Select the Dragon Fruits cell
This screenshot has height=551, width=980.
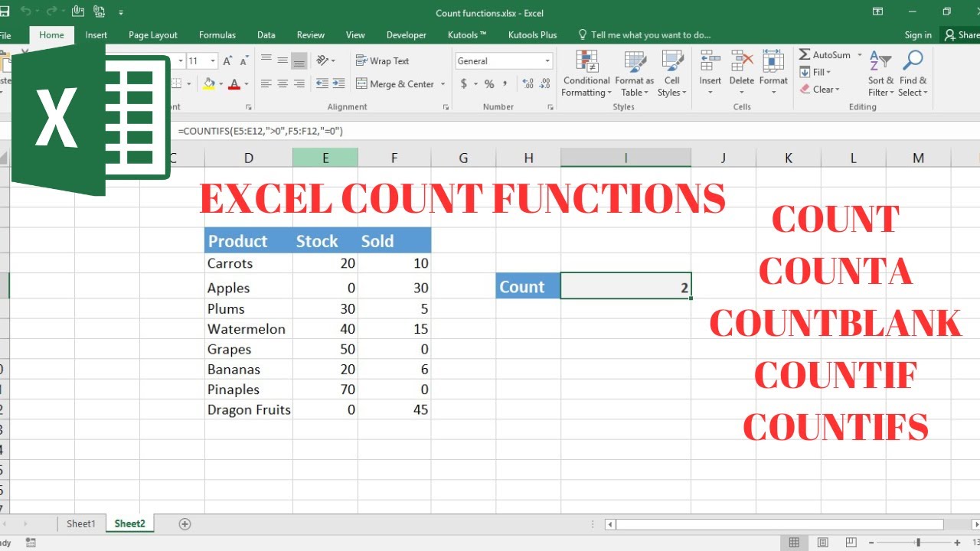249,409
